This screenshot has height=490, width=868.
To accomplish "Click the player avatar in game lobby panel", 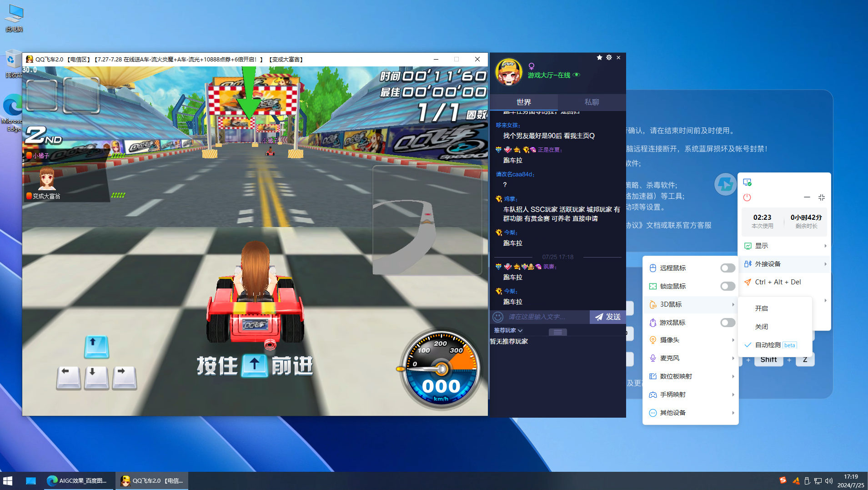I will pyautogui.click(x=509, y=72).
